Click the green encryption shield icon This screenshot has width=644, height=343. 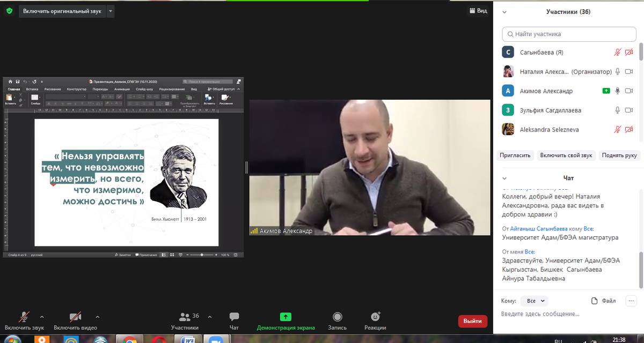[9, 11]
